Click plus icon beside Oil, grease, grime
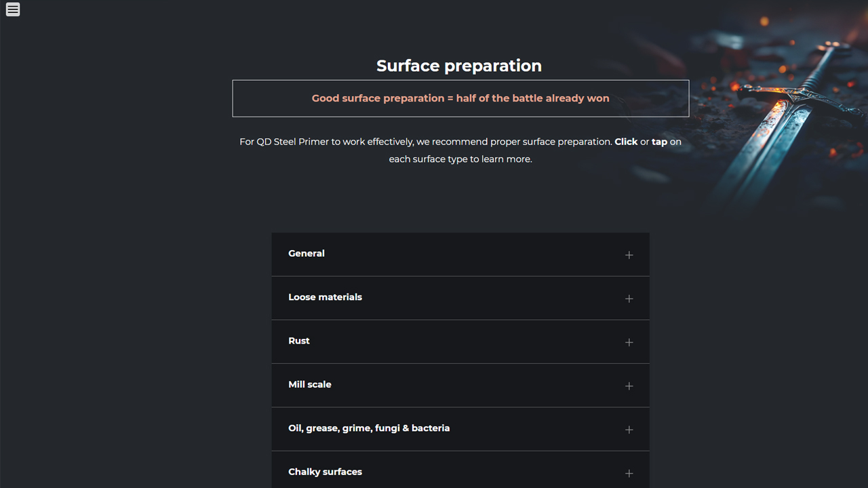Screen dimensions: 868x488 click(629, 430)
